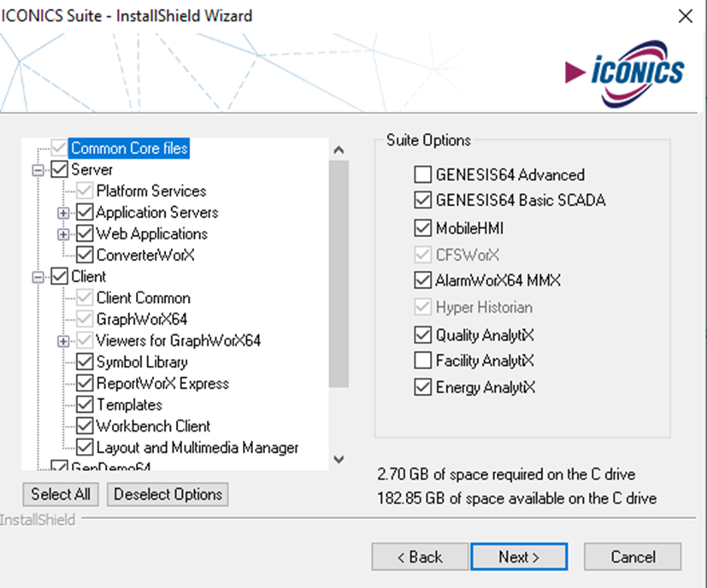707x588 pixels.
Task: Uncheck the MobileHMI suite option
Action: [422, 228]
